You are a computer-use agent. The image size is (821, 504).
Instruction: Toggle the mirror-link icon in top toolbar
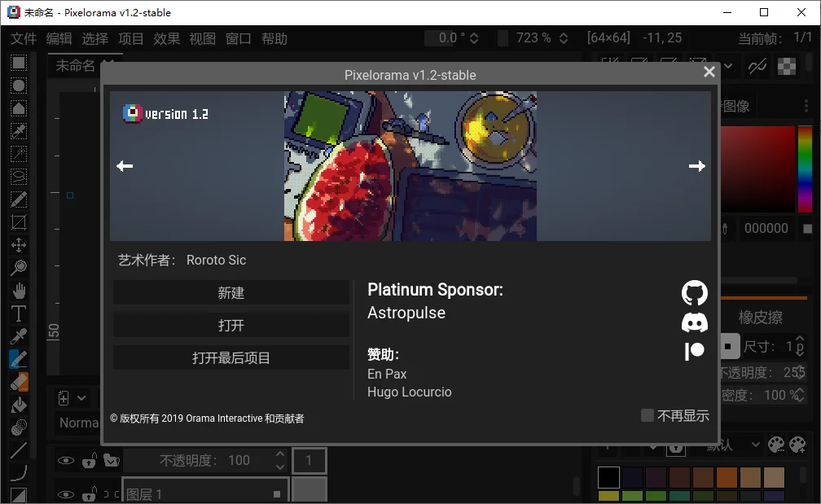(757, 66)
